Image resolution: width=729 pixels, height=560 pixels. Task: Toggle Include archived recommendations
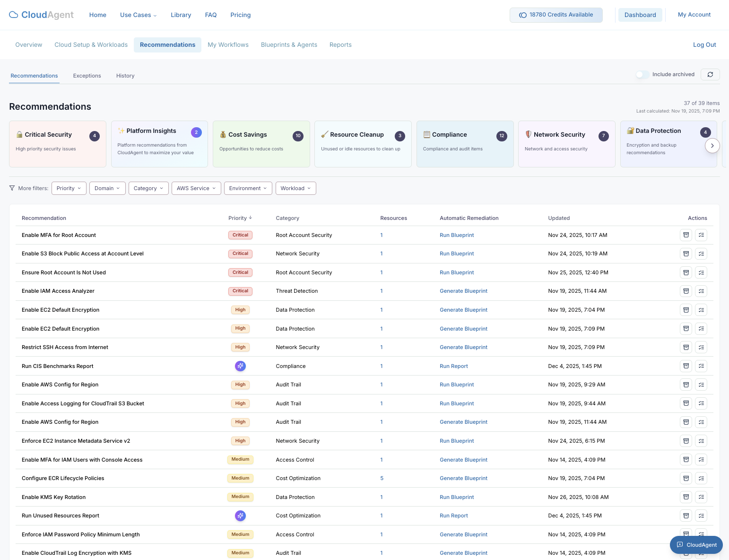coord(642,74)
